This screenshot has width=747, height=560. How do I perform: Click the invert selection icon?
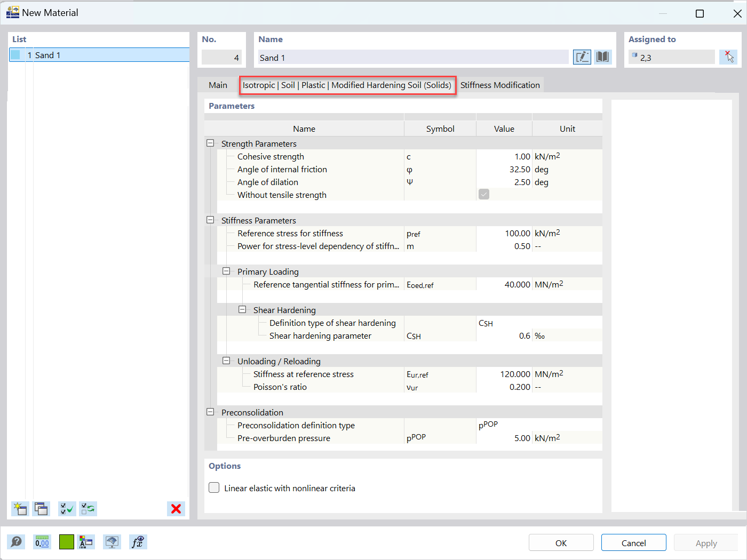click(x=88, y=509)
